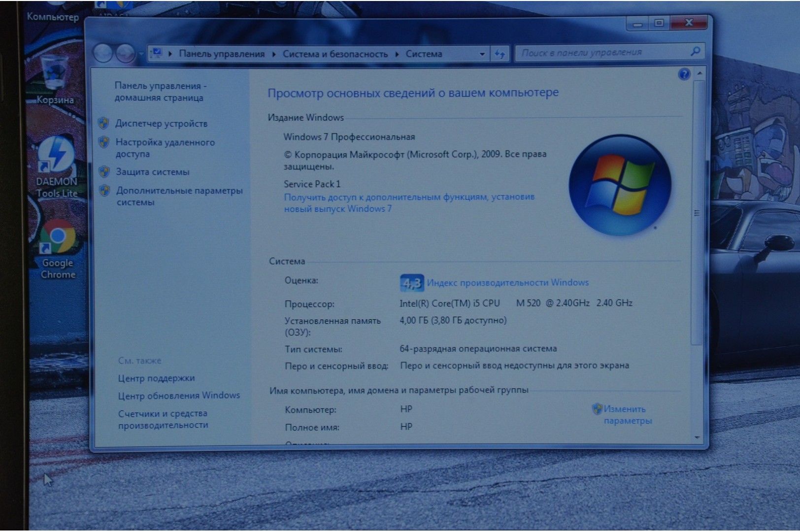Viewport: 800px width, 532px height.
Task: Open the Компьютер desktop icon
Action: pos(52,16)
